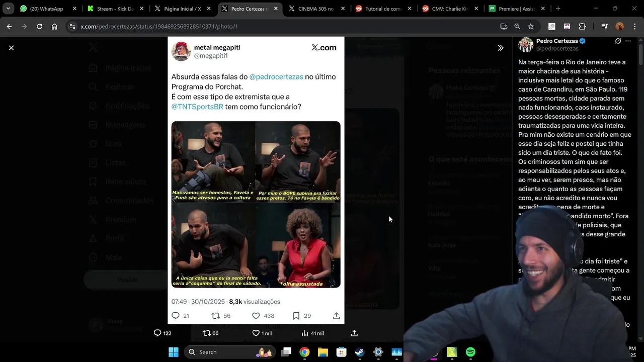
Task: Go forward in browser history
Action: (x=24, y=27)
